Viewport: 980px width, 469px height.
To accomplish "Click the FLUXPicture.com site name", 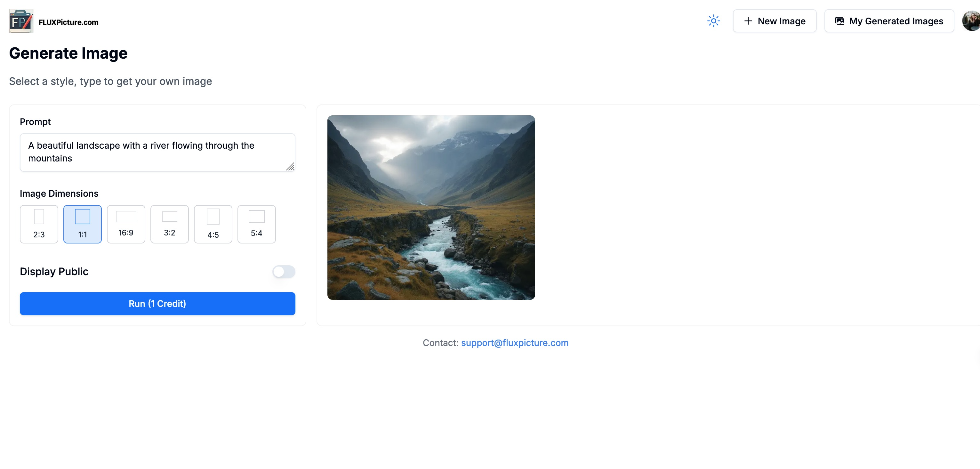I will click(68, 22).
